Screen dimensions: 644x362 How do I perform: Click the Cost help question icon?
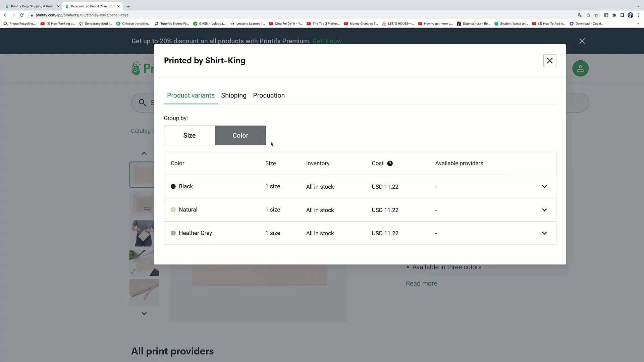click(x=390, y=164)
